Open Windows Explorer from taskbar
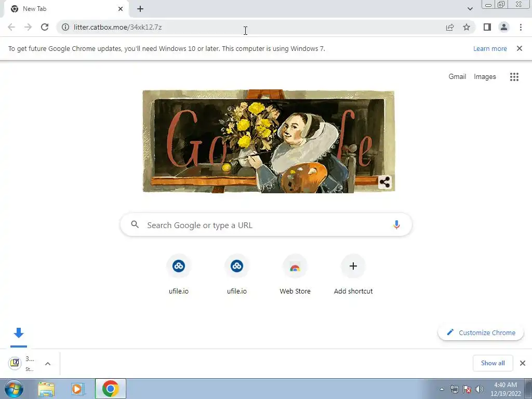Screen dimensions: 532x399 tap(46, 389)
